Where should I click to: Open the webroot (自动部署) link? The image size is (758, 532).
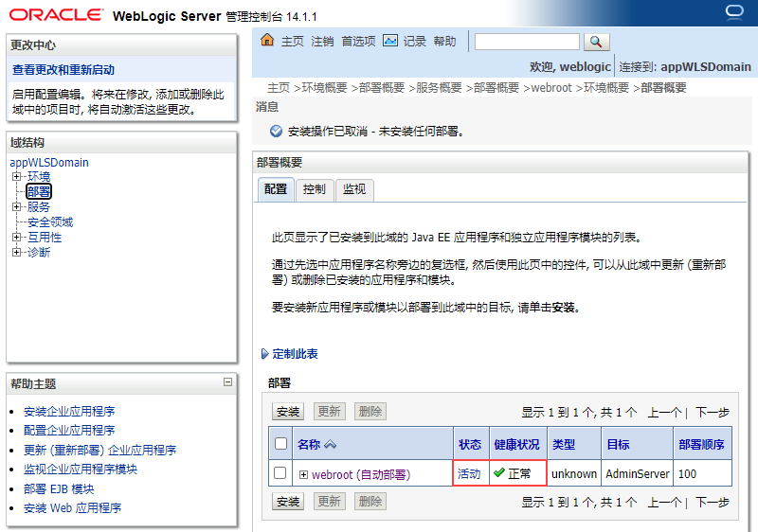point(361,474)
